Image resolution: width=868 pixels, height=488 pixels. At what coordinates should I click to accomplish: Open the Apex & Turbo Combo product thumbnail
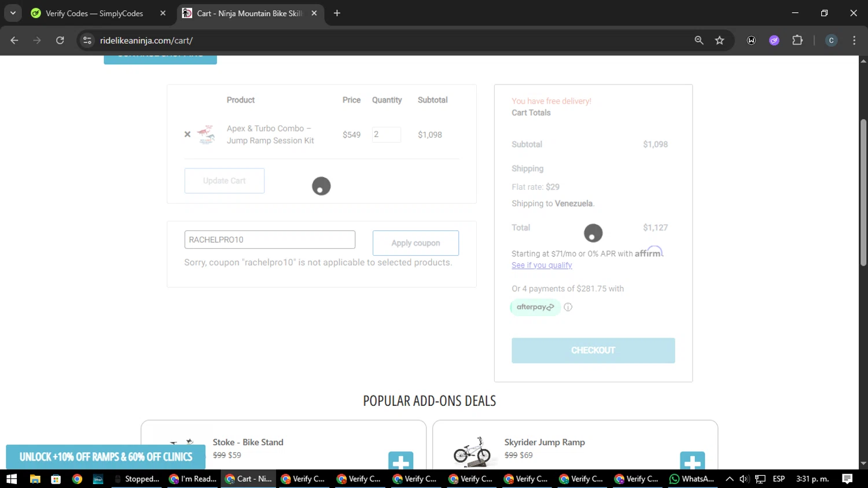pos(206,134)
